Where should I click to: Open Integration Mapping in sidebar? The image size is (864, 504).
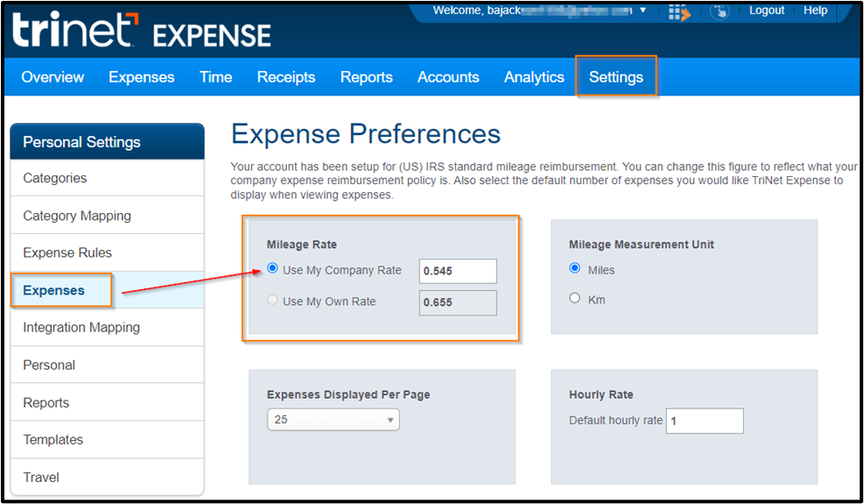point(107,328)
